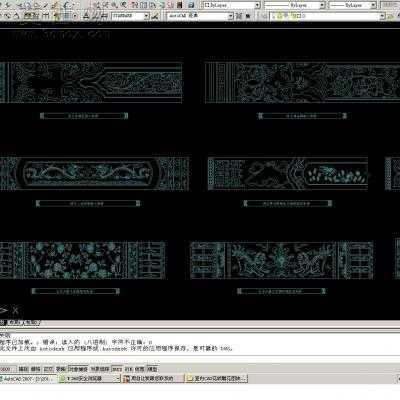Open the Layer Properties Manager icon

coord(264,16)
